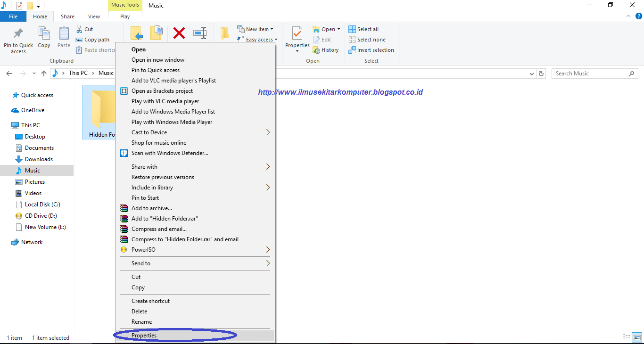Choose Properties in the context menu
Screen dimensions: 644x344
coord(195,336)
